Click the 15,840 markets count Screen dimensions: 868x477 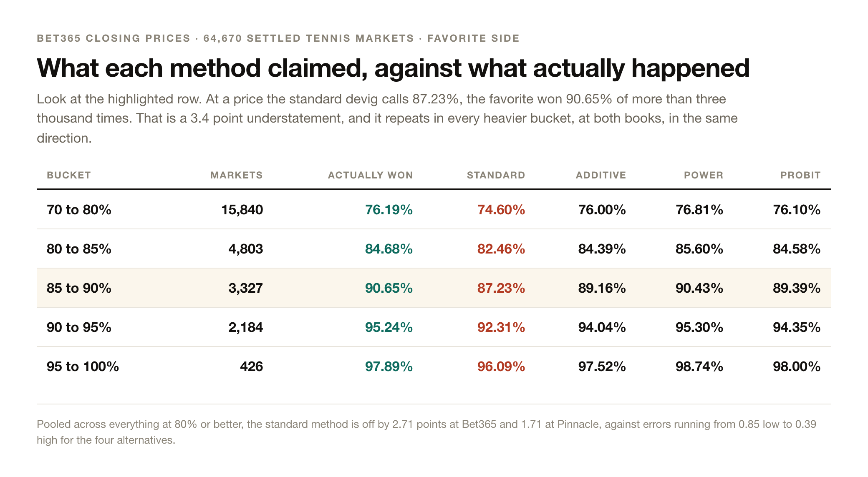(242, 209)
